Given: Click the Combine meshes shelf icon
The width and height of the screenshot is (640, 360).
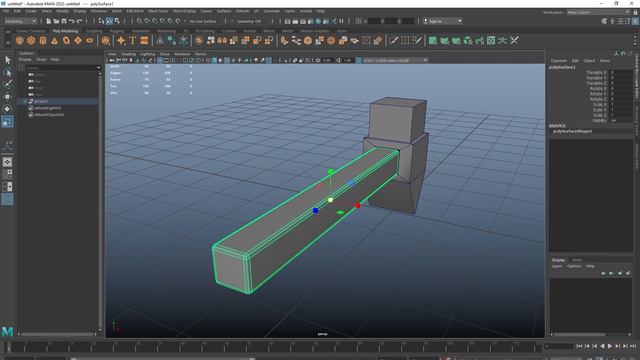Looking at the screenshot, I should [199, 40].
